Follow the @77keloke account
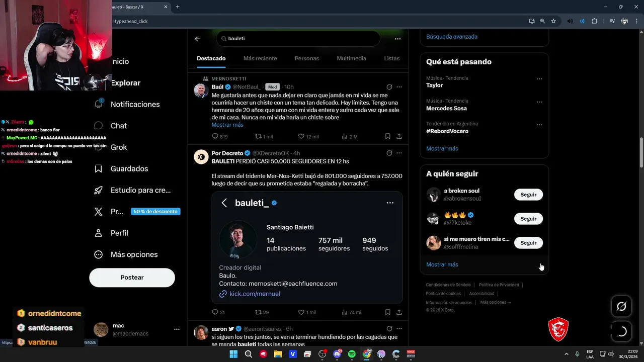This screenshot has width=644, height=362. coord(528,219)
